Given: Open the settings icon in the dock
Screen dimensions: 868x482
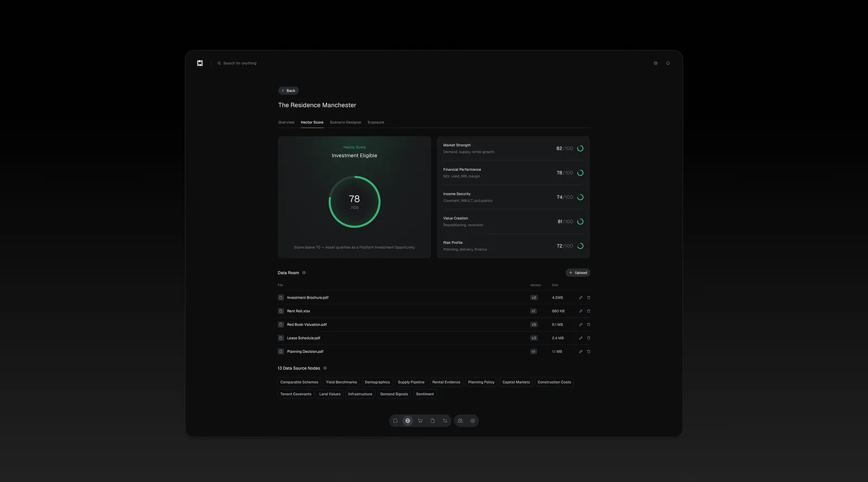Looking at the screenshot, I should [x=473, y=421].
